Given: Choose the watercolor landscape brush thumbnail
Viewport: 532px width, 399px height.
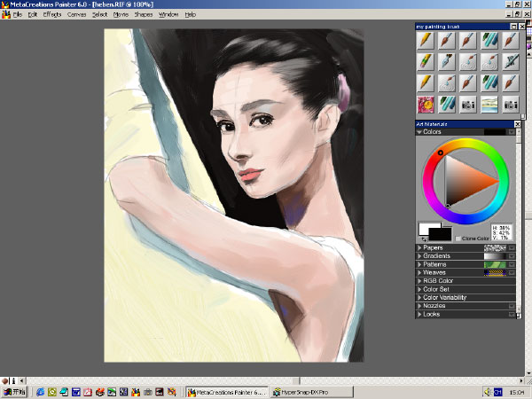Looking at the screenshot, I should [489, 105].
